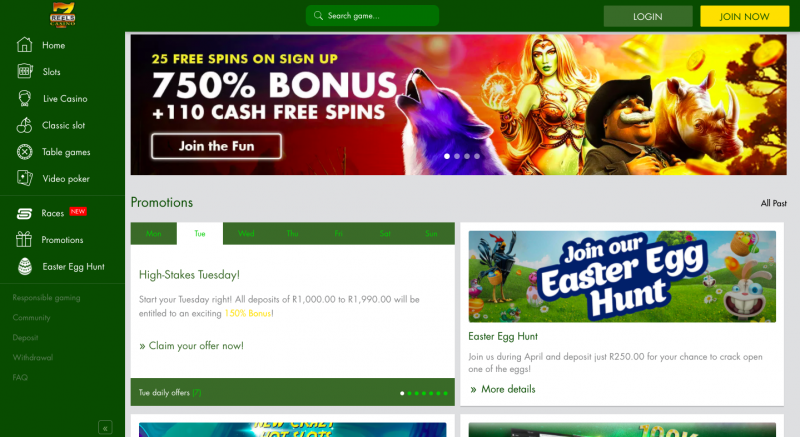The image size is (800, 437).
Task: Open the Table games roulette icon
Action: [x=24, y=152]
